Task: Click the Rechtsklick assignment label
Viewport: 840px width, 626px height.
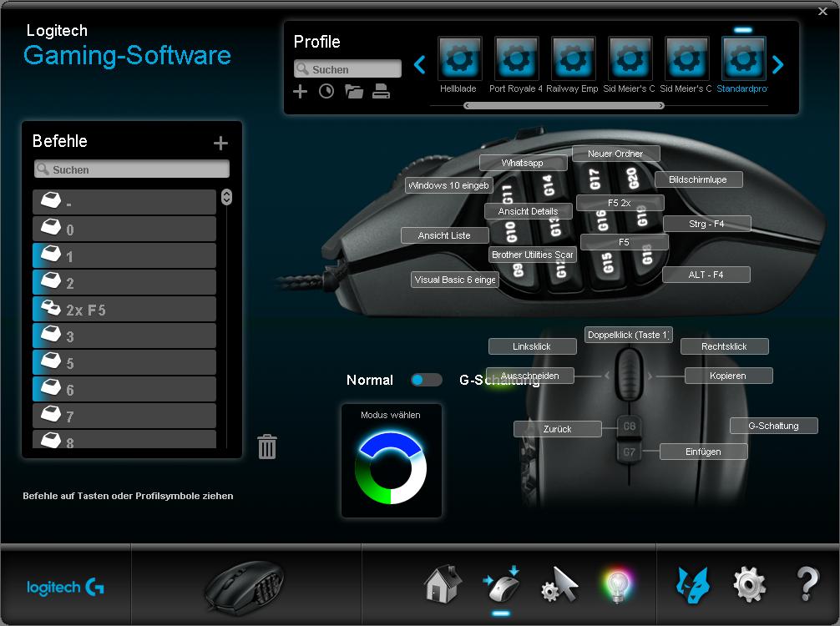Action: point(724,346)
